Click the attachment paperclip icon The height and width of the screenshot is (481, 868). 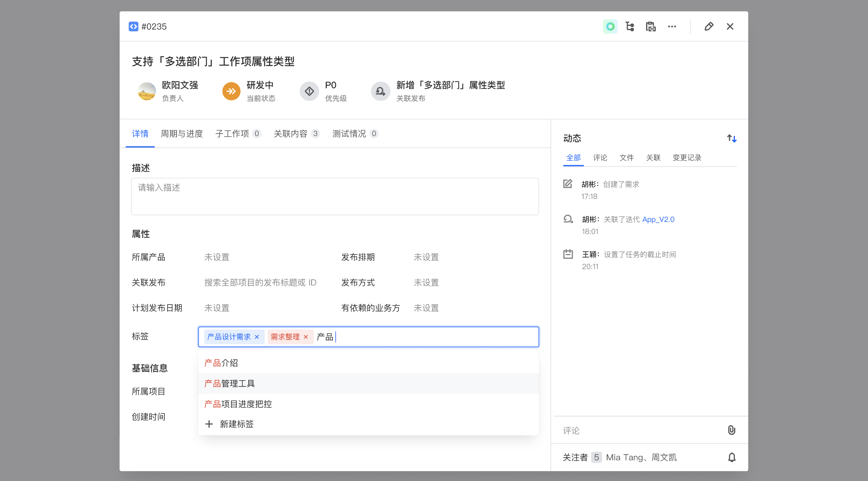[x=731, y=430]
